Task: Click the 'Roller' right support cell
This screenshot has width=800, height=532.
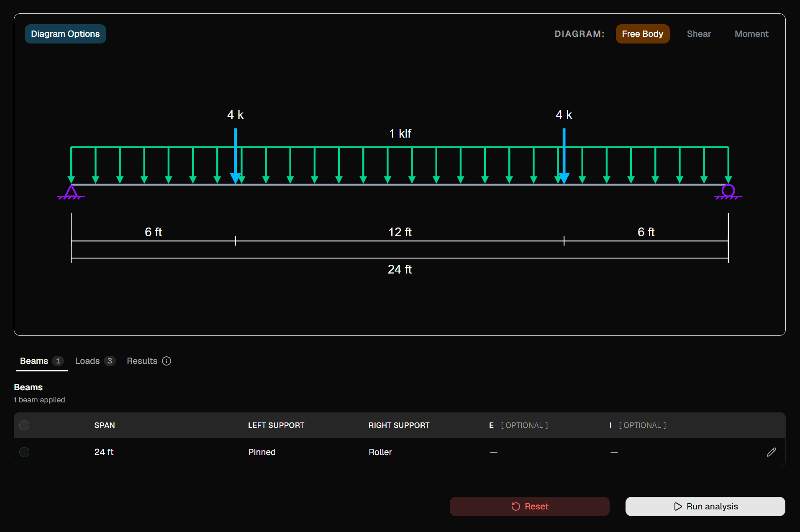Action: click(x=380, y=452)
